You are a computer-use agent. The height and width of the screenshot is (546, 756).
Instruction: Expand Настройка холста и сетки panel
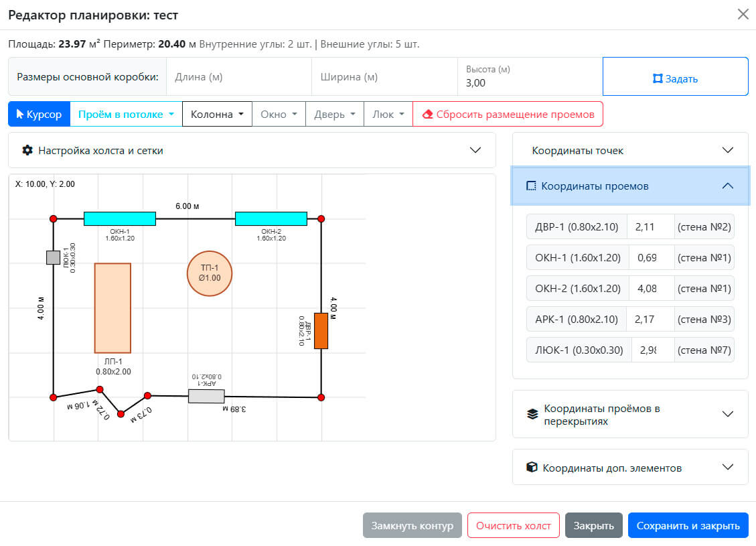click(x=252, y=151)
